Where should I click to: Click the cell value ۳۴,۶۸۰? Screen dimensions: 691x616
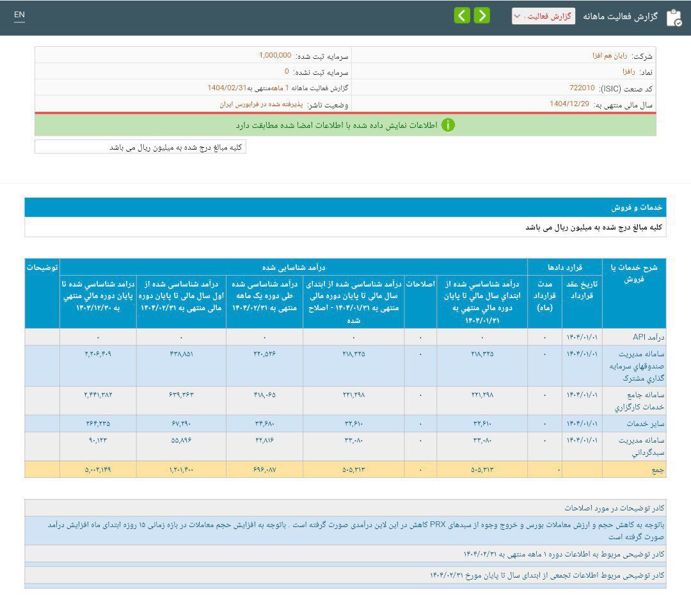click(264, 423)
